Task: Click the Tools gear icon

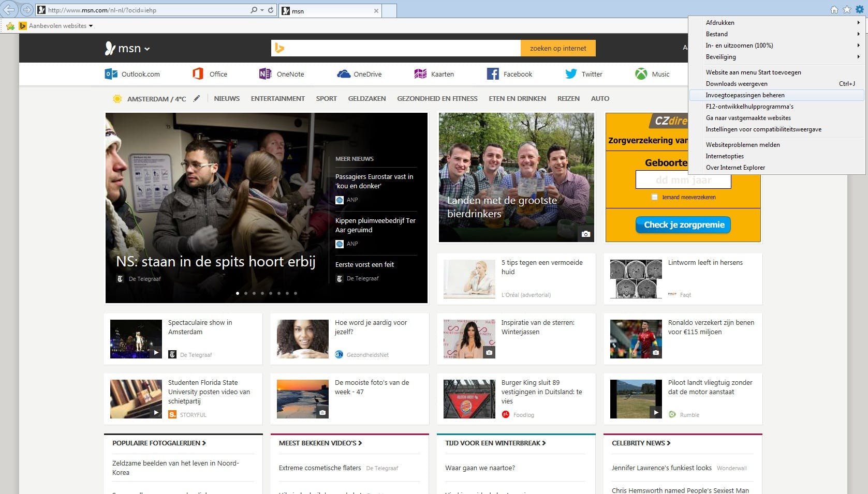Action: click(x=859, y=10)
